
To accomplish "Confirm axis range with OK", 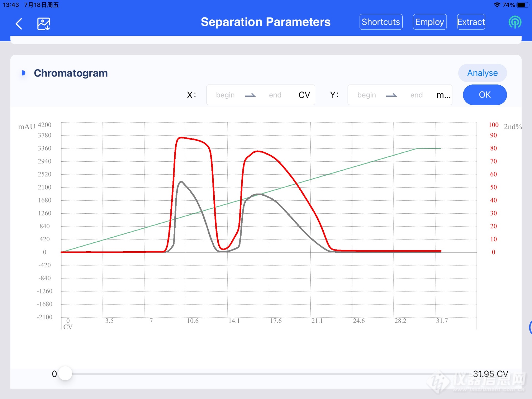I will 485,95.
